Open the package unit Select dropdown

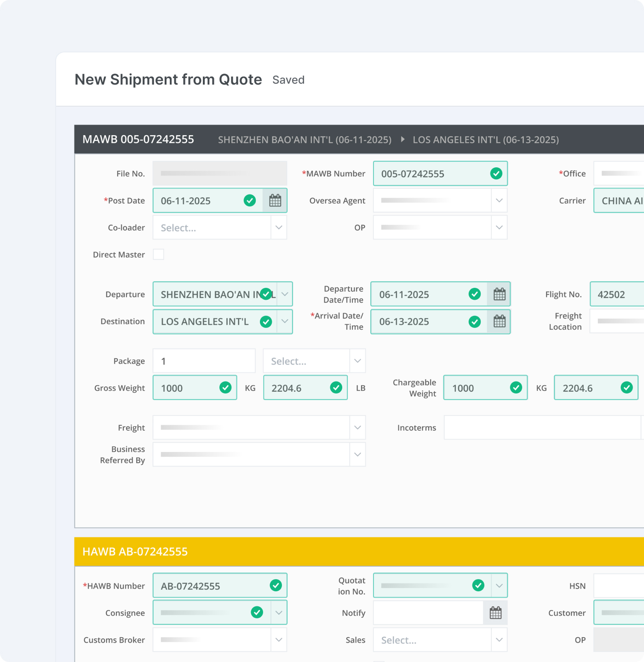pyautogui.click(x=357, y=360)
